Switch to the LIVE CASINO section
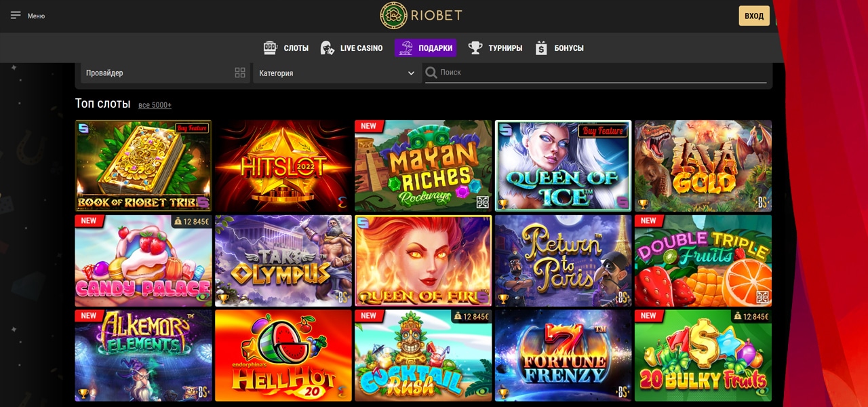This screenshot has height=407, width=868. click(351, 47)
